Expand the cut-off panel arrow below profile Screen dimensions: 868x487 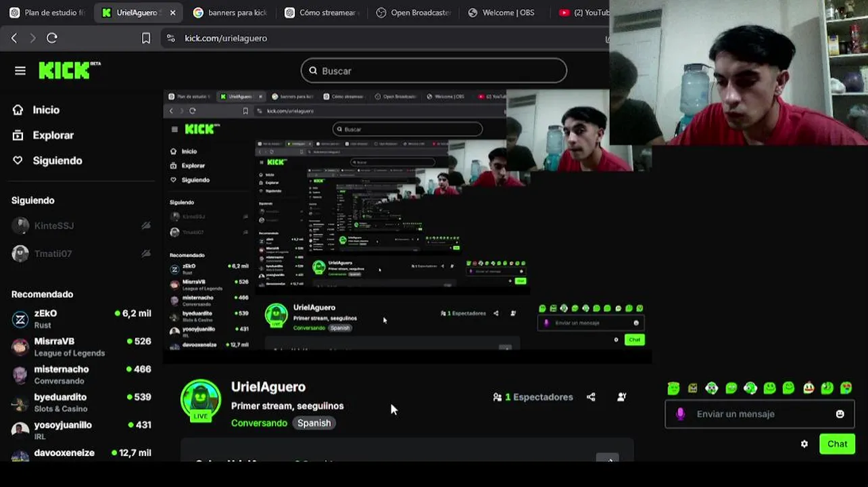(x=607, y=459)
